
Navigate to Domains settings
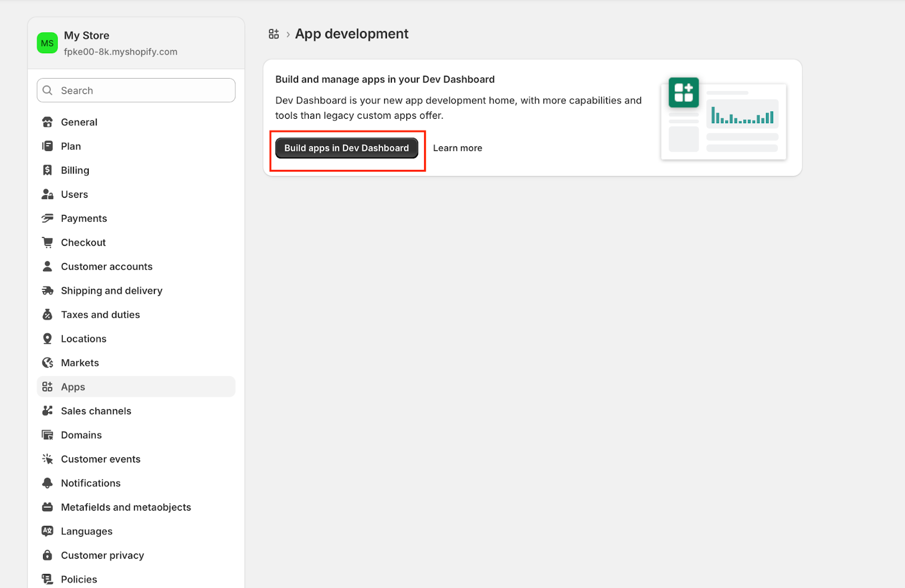(x=81, y=435)
